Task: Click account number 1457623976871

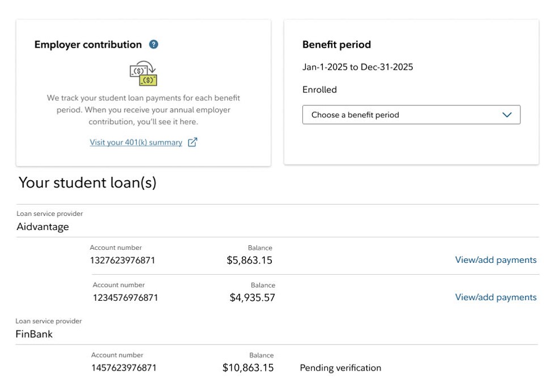Action: click(124, 368)
